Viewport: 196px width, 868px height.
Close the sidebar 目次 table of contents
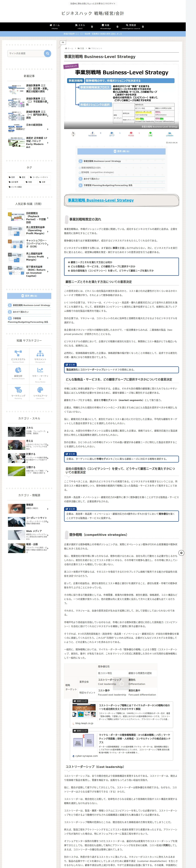[x=29, y=296]
